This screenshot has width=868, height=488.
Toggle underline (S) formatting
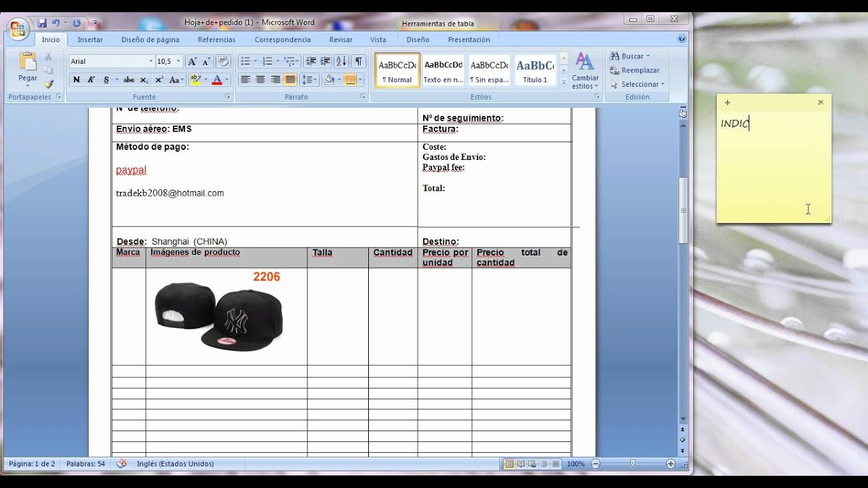click(x=106, y=79)
